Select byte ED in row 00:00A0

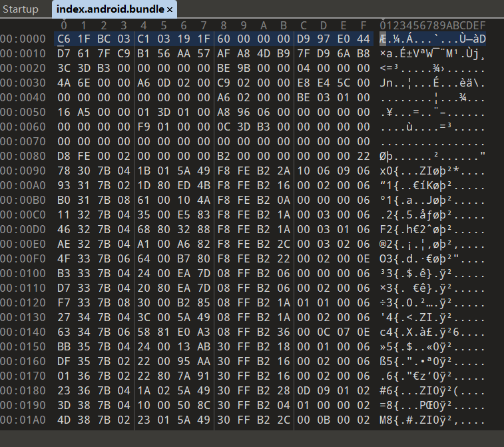tap(184, 186)
